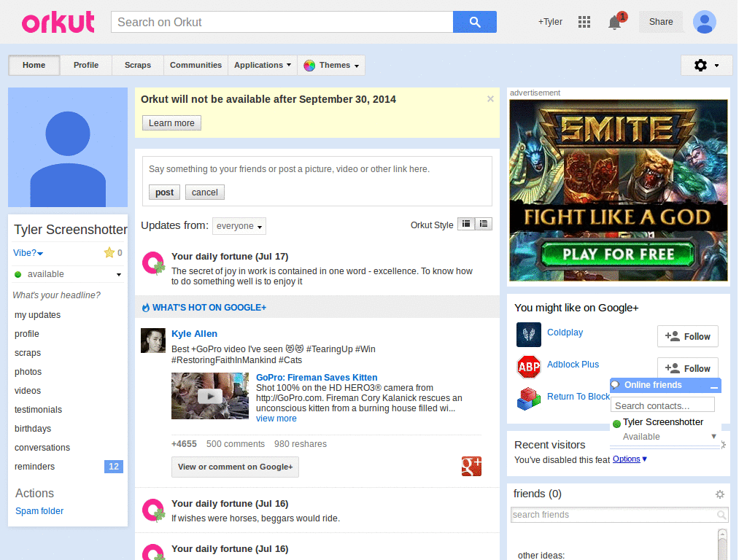Click the star rating icon
The height and width of the screenshot is (560, 747).
tap(109, 252)
